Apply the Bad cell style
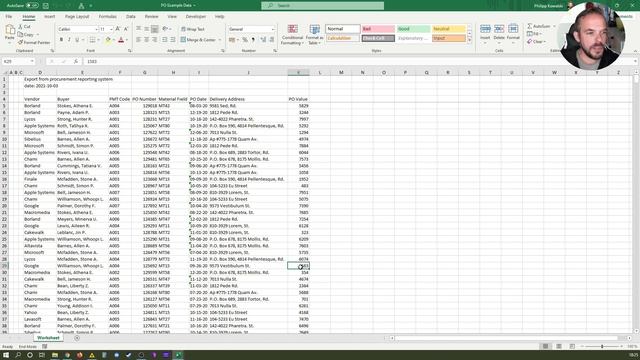This screenshot has width=640, height=360. click(x=378, y=29)
